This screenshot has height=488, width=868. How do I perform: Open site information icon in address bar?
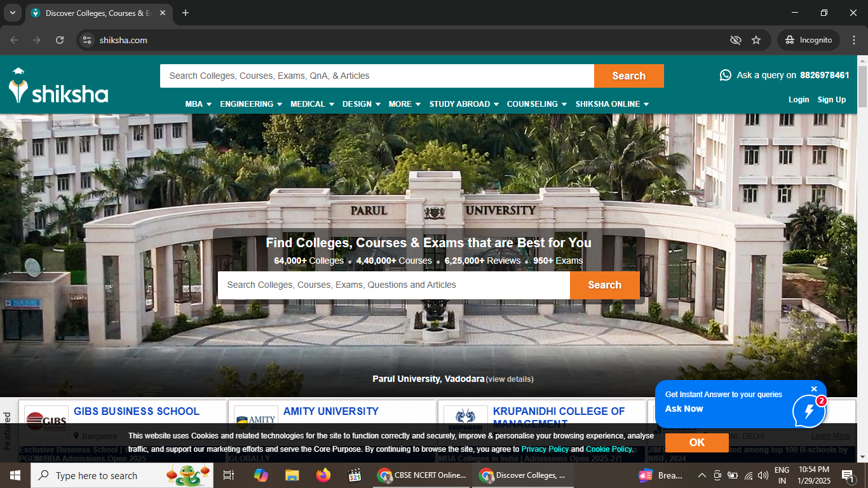(x=88, y=40)
